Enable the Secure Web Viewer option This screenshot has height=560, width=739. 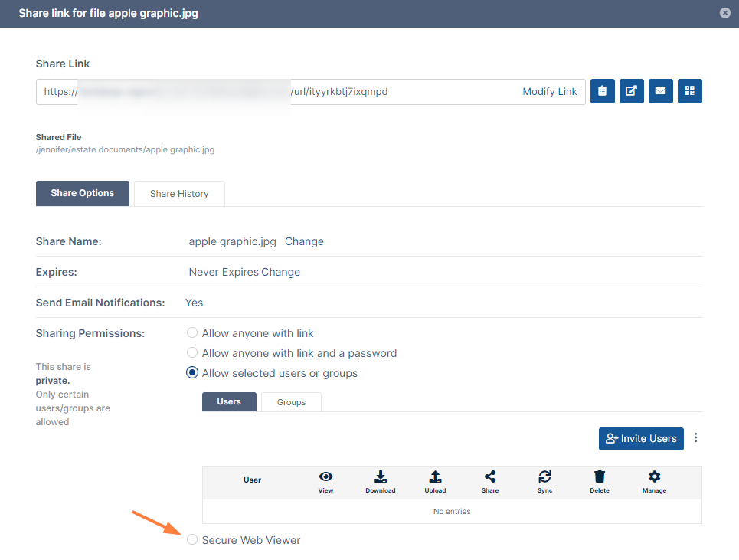point(192,540)
